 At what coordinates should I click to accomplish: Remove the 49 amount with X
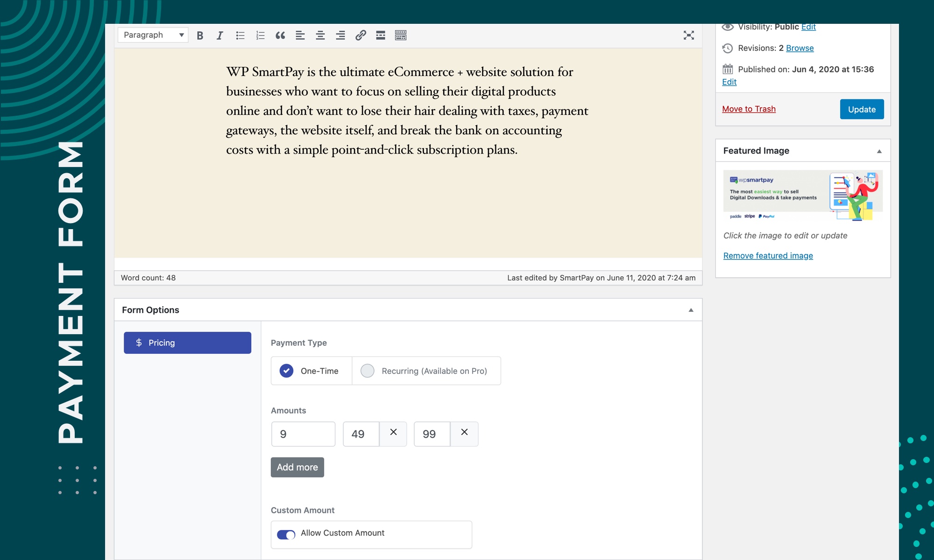(393, 433)
